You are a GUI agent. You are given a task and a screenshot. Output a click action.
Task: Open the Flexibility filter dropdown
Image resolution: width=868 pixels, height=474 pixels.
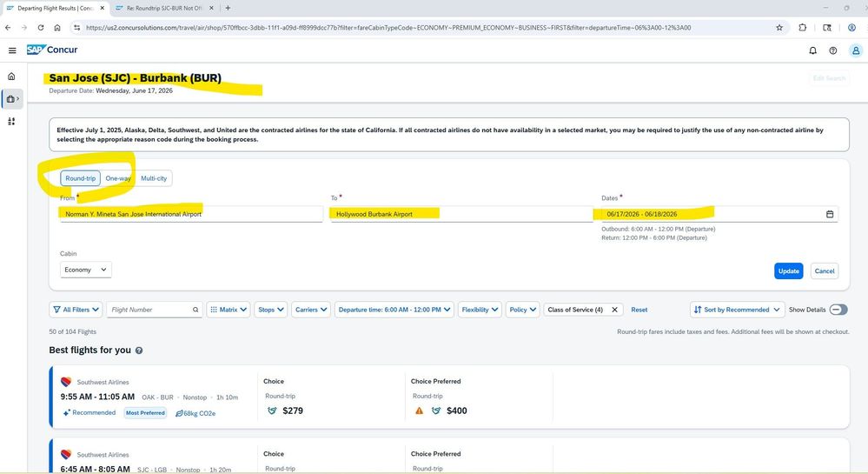click(x=480, y=310)
